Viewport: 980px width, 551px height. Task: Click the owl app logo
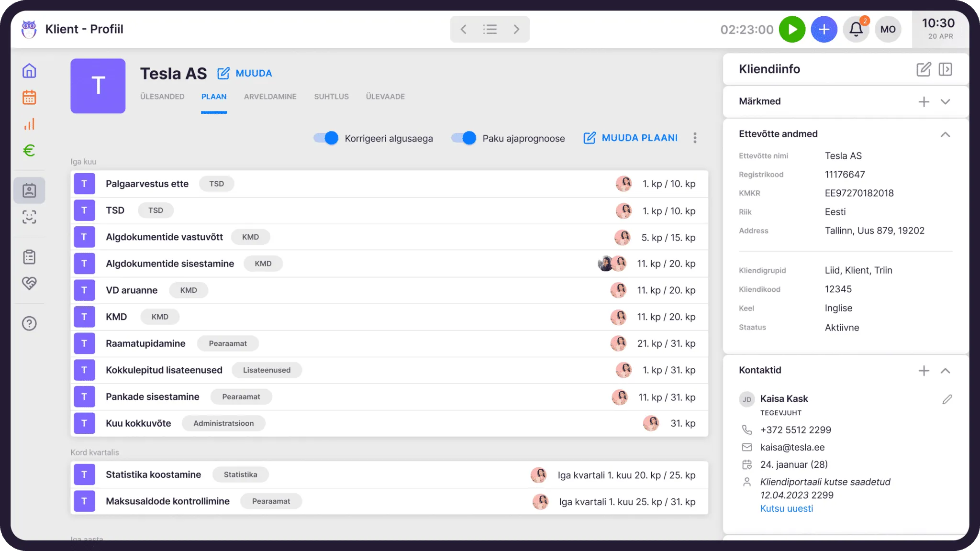[29, 29]
